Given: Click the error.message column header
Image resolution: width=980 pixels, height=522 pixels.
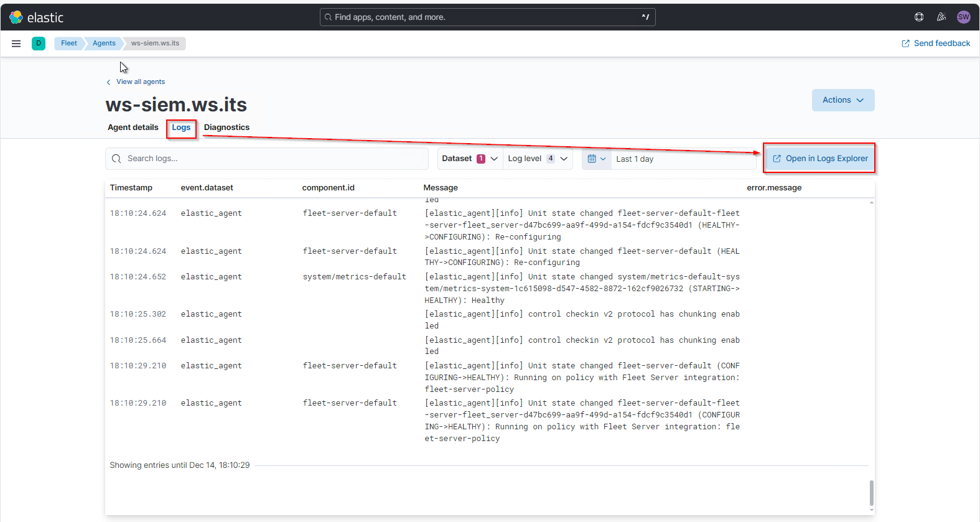Looking at the screenshot, I should tap(774, 188).
